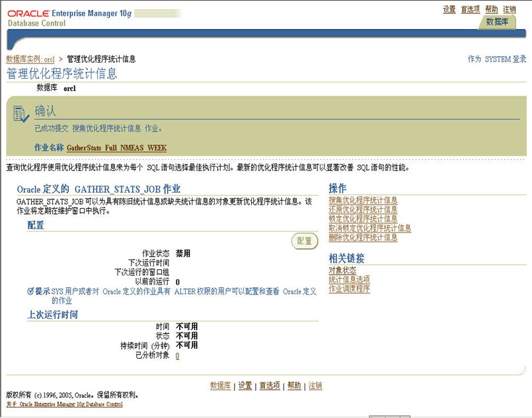The image size is (532, 418).
Task: Open 统计信息选项 related link
Action: point(349,280)
